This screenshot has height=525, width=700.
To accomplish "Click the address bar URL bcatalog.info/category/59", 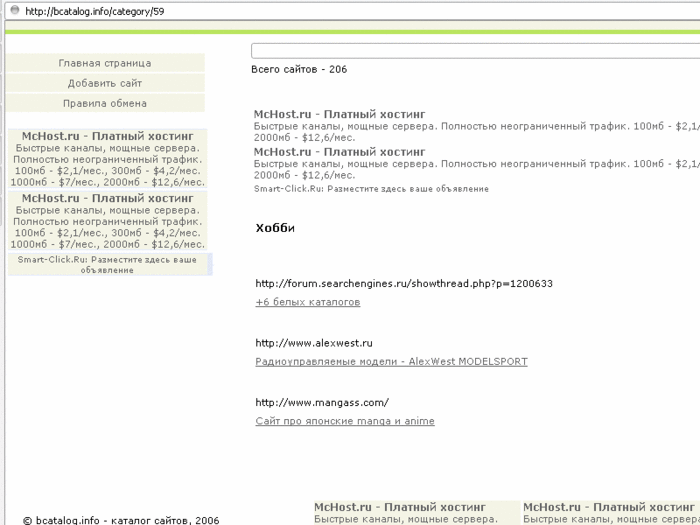I will [95, 12].
